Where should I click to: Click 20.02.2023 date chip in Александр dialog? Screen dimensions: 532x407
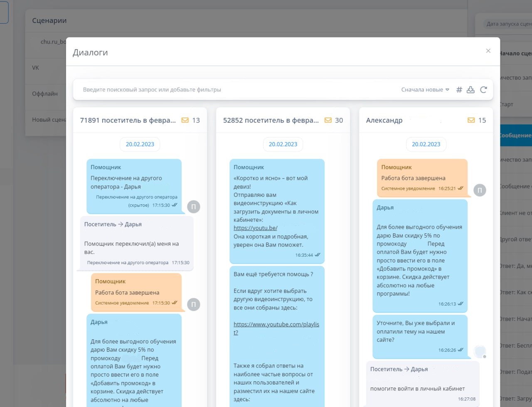click(x=426, y=145)
